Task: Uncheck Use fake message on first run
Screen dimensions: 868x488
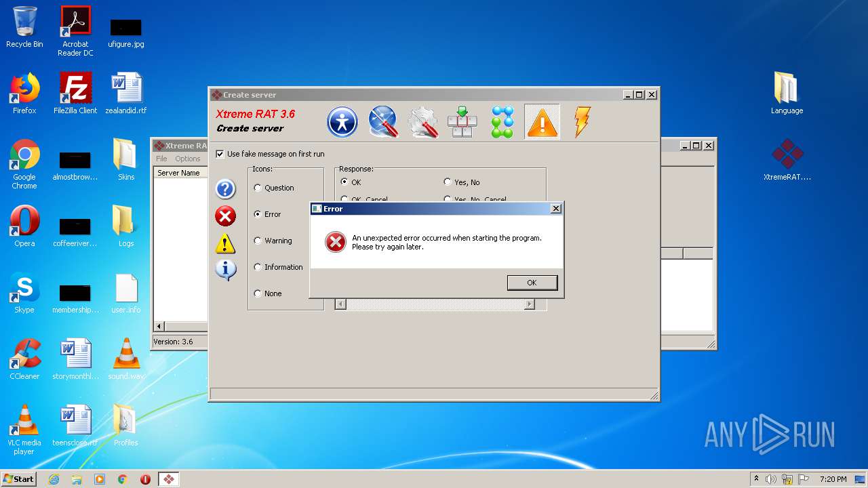Action: click(x=220, y=154)
